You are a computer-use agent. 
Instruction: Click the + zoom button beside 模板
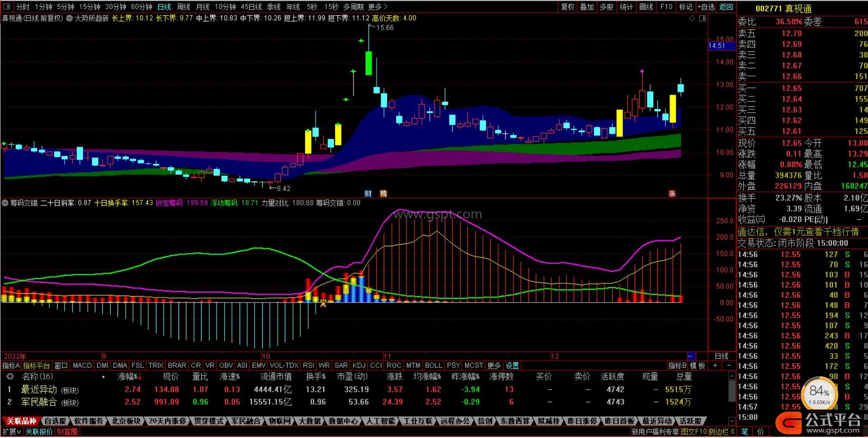click(x=715, y=365)
